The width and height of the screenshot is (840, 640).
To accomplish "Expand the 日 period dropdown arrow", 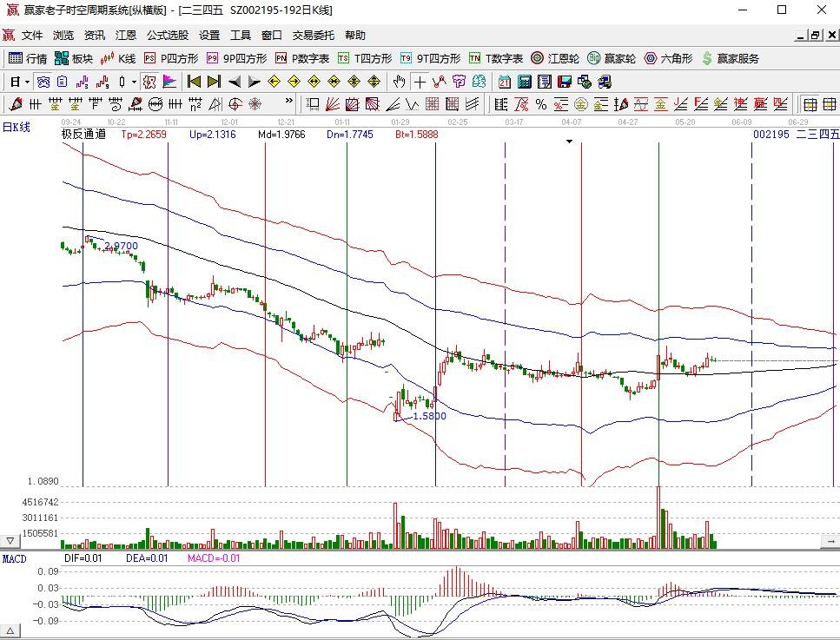I will tap(27, 82).
